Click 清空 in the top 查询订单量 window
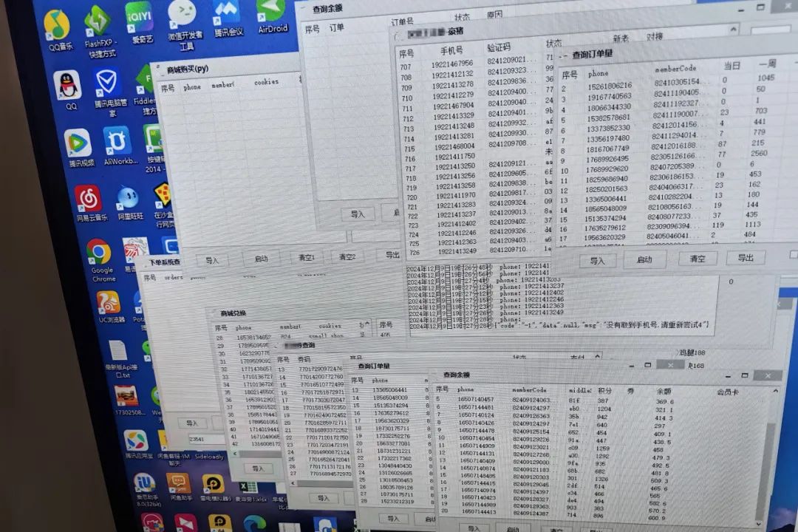 point(697,259)
